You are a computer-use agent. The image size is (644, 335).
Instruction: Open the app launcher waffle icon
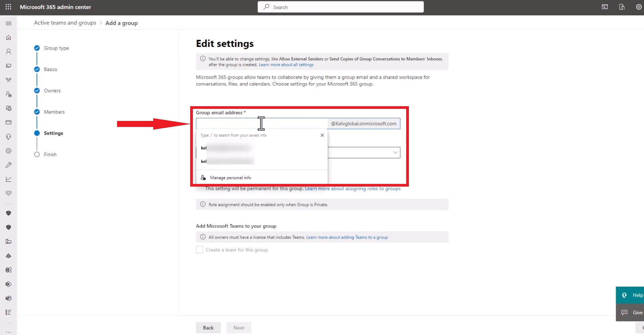[x=8, y=7]
